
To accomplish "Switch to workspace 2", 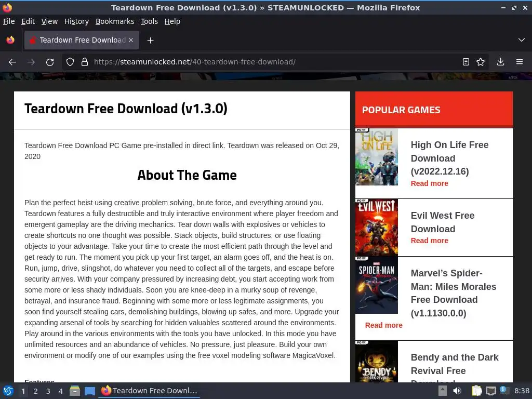I will pos(36,391).
